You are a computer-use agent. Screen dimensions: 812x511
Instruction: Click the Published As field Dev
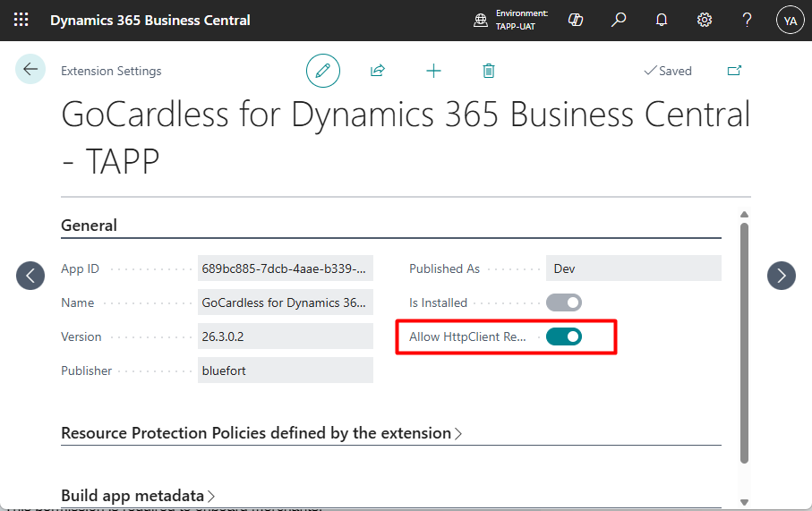point(633,268)
